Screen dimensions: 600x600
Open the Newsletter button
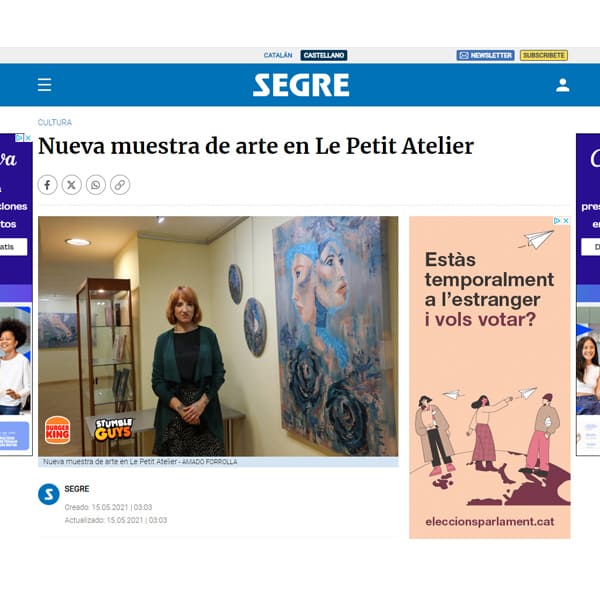tap(485, 55)
